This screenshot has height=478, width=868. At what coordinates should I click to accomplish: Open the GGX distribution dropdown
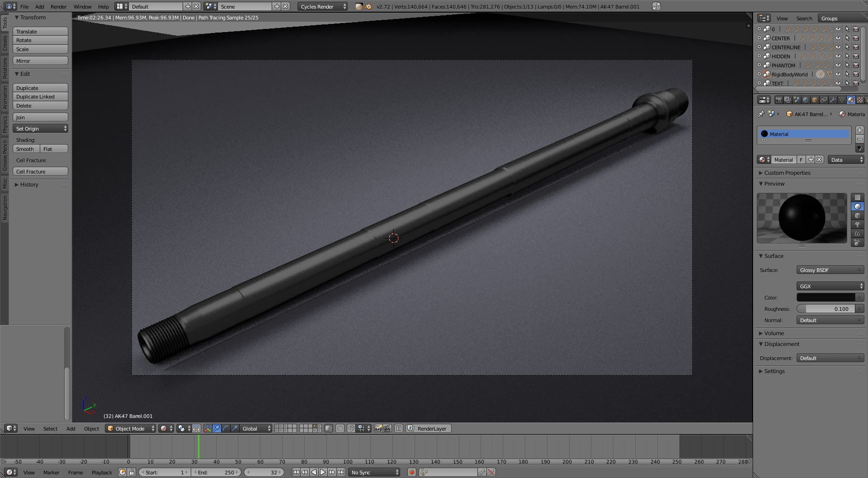[830, 286]
